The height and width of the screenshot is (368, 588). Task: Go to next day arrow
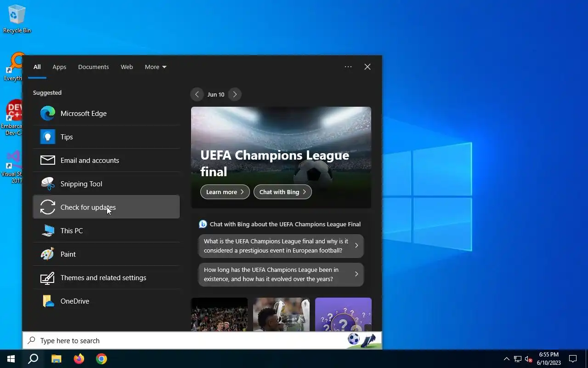tap(235, 94)
